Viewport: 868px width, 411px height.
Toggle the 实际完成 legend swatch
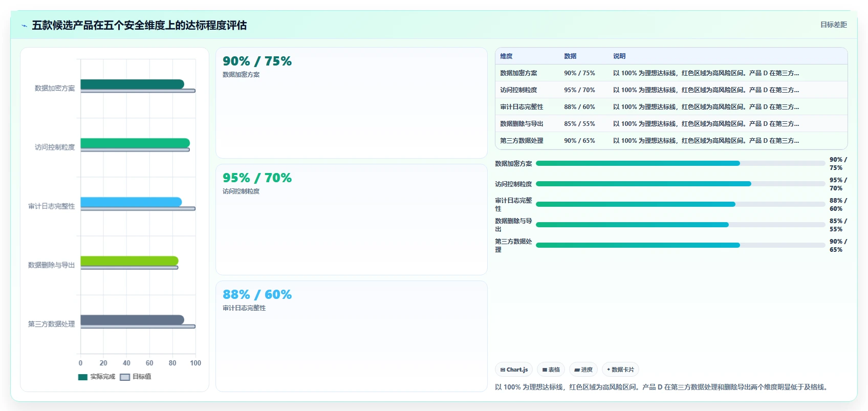tap(83, 377)
